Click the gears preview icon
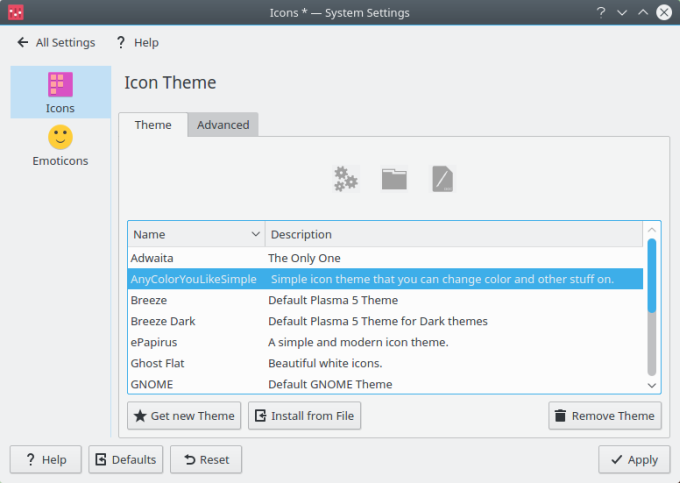 (345, 179)
